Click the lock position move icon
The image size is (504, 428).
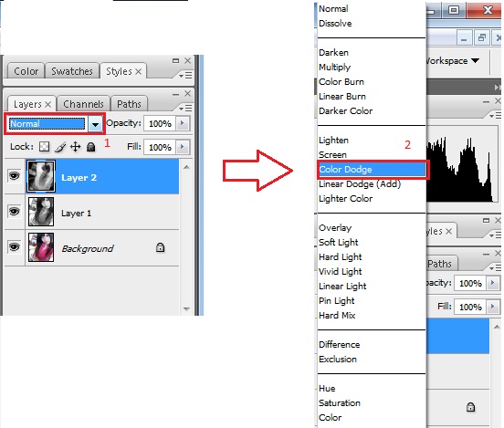pyautogui.click(x=75, y=147)
